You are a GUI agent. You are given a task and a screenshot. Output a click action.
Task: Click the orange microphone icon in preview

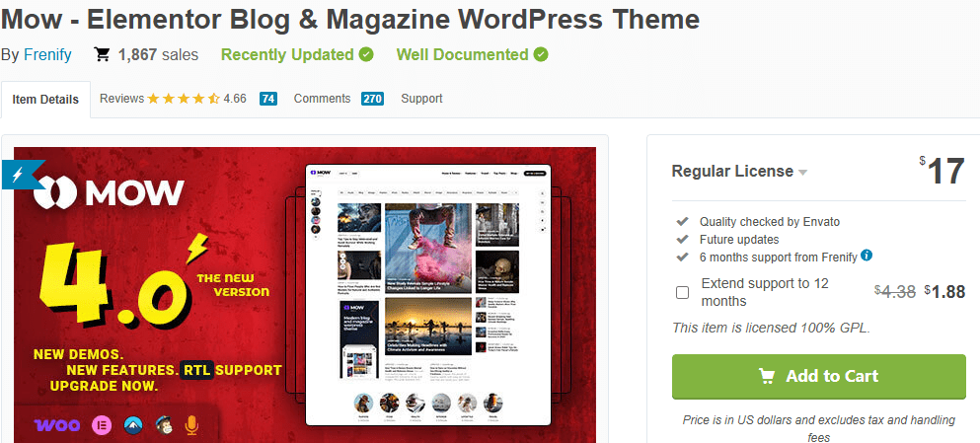coord(191,425)
